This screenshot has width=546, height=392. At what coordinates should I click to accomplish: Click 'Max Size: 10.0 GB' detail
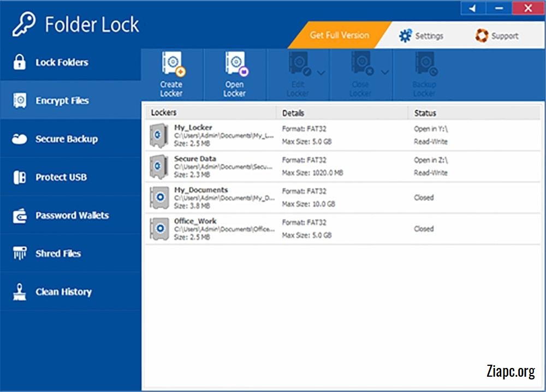pos(308,204)
